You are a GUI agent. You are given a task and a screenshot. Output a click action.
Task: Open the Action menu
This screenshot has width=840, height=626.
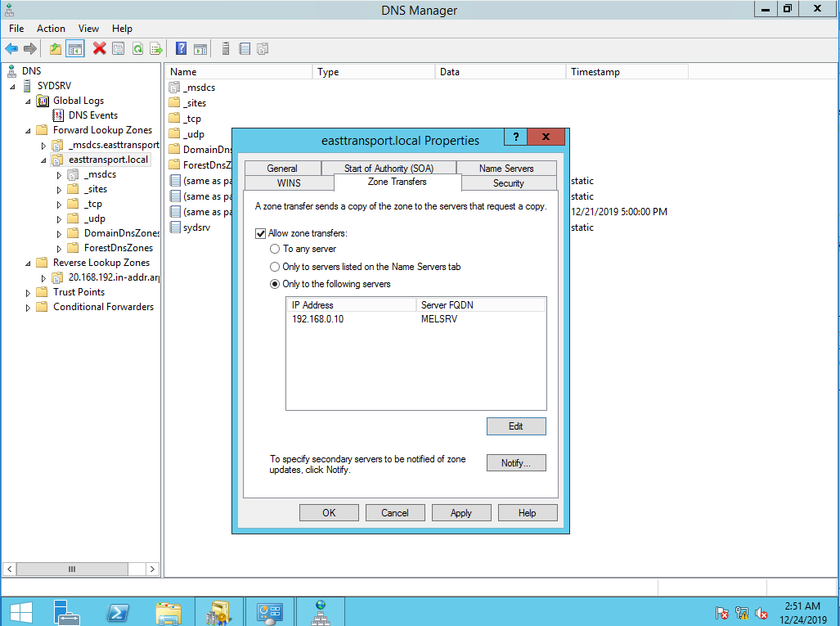[x=51, y=28]
